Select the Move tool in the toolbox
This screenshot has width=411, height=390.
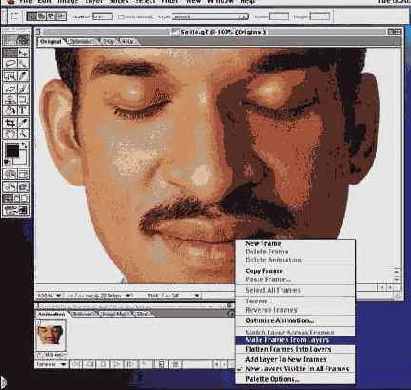click(23, 52)
